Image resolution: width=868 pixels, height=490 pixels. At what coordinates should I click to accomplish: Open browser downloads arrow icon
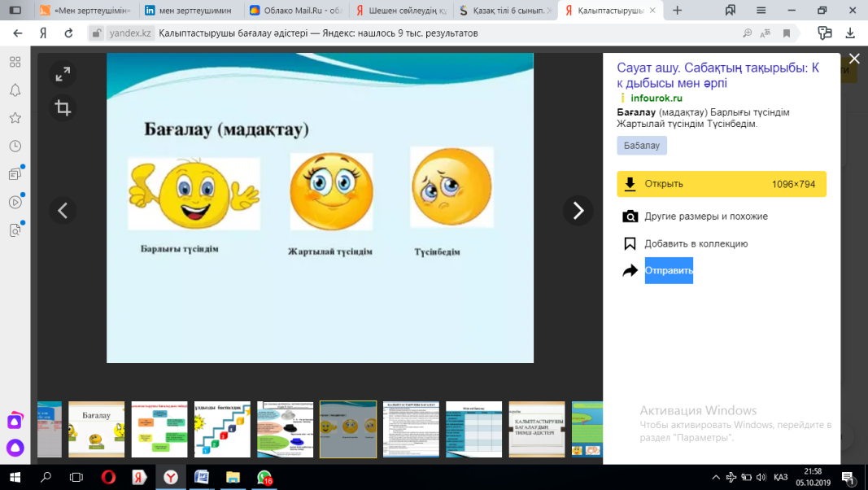(850, 33)
